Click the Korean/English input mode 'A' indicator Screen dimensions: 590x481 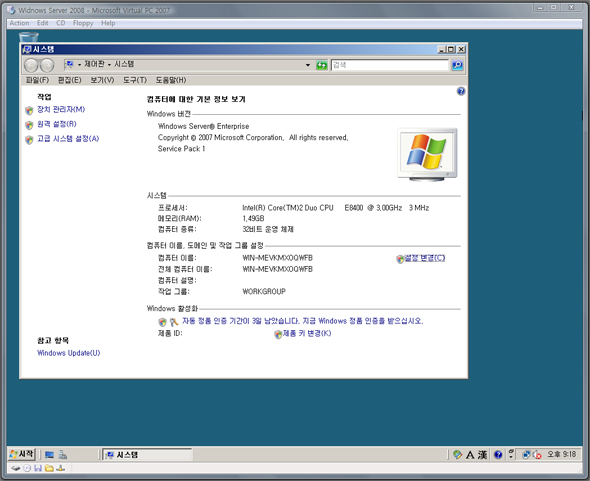(x=470, y=455)
